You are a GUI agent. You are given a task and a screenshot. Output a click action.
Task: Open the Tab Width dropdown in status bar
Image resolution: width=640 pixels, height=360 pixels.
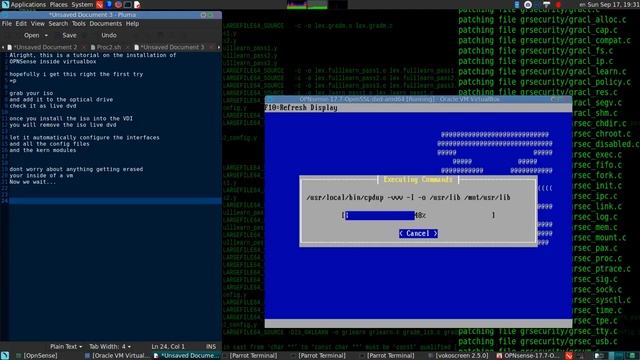click(x=110, y=347)
